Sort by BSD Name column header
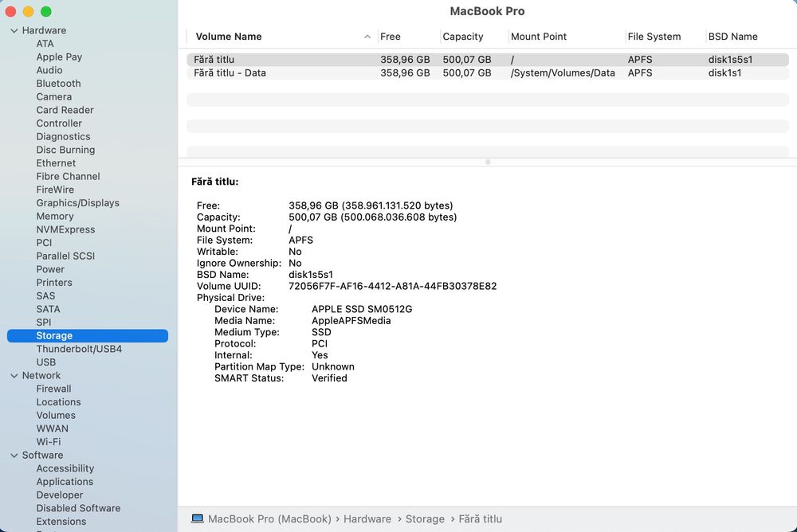 pos(733,37)
